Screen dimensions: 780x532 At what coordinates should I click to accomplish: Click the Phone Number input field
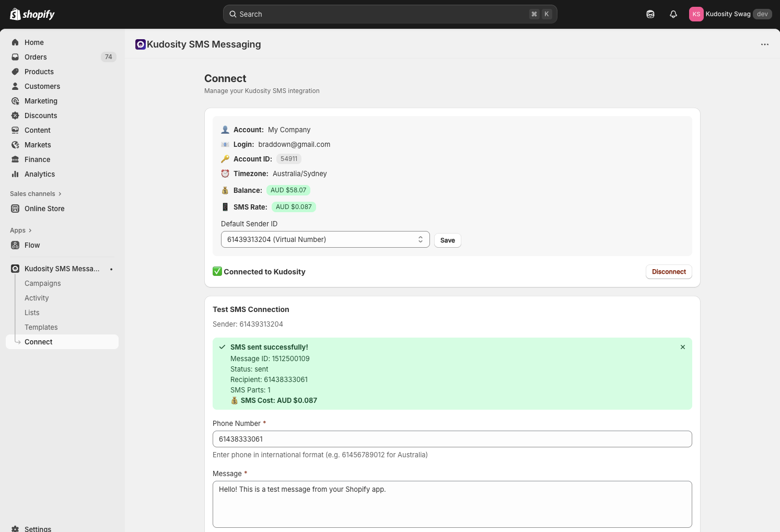(452, 439)
